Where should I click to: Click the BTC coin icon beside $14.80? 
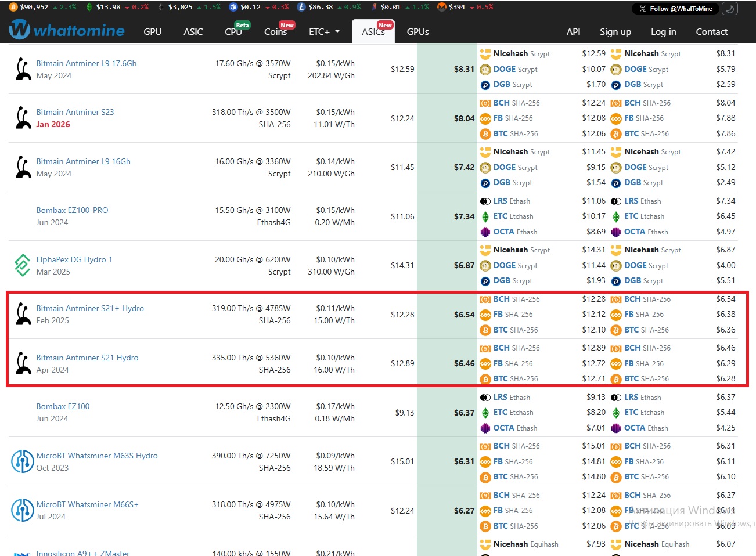485,477
